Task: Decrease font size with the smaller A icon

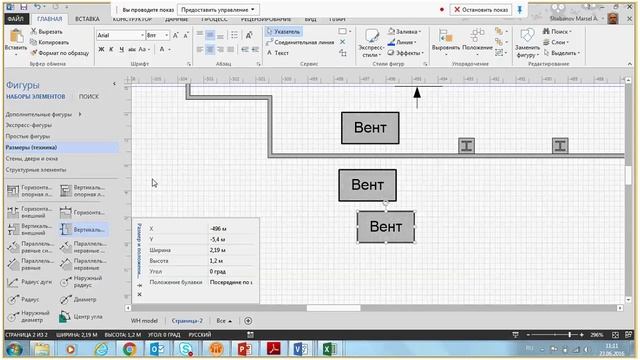Action: [186, 36]
